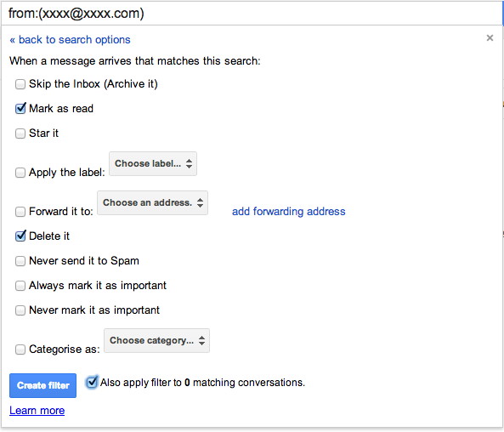Close the filter dialog with the X icon
The height and width of the screenshot is (432, 504).
pyautogui.click(x=490, y=38)
